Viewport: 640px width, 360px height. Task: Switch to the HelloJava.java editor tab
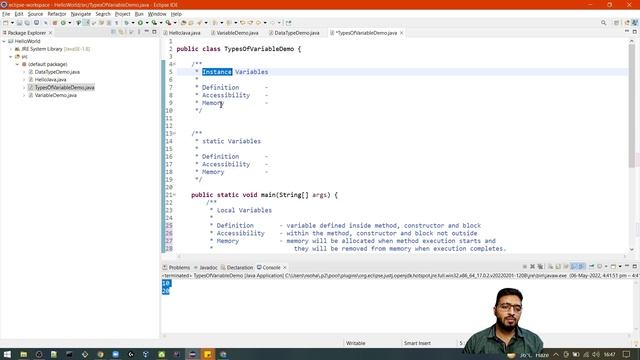182,33
